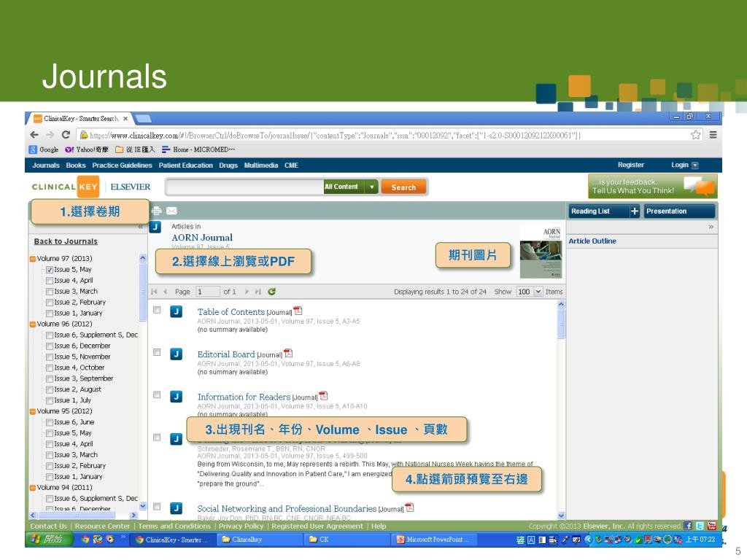Select the Editorial Board article checkbox
Screen dimensions: 747x560
point(157,352)
